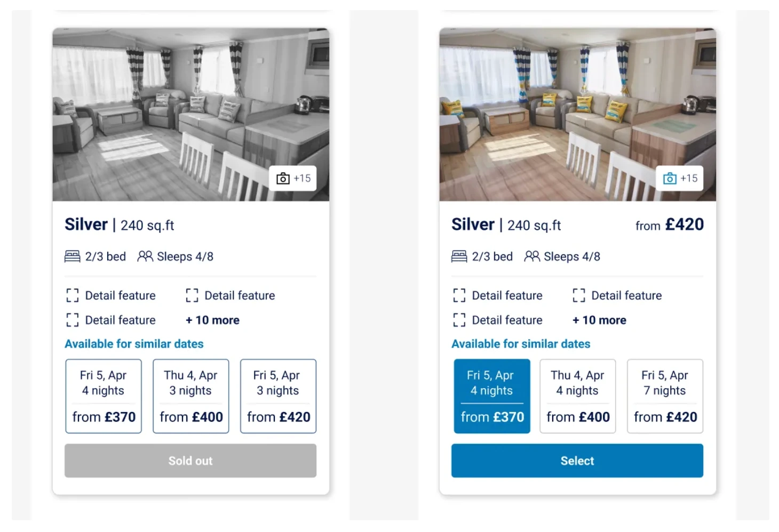Click the bed icon on the available card
The width and height of the screenshot is (779, 532).
click(x=459, y=256)
